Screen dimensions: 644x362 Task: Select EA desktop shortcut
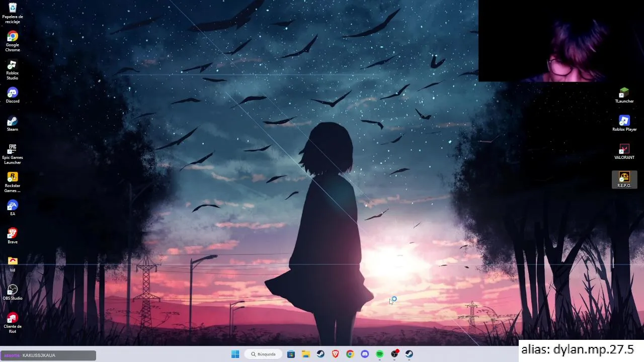click(x=13, y=208)
